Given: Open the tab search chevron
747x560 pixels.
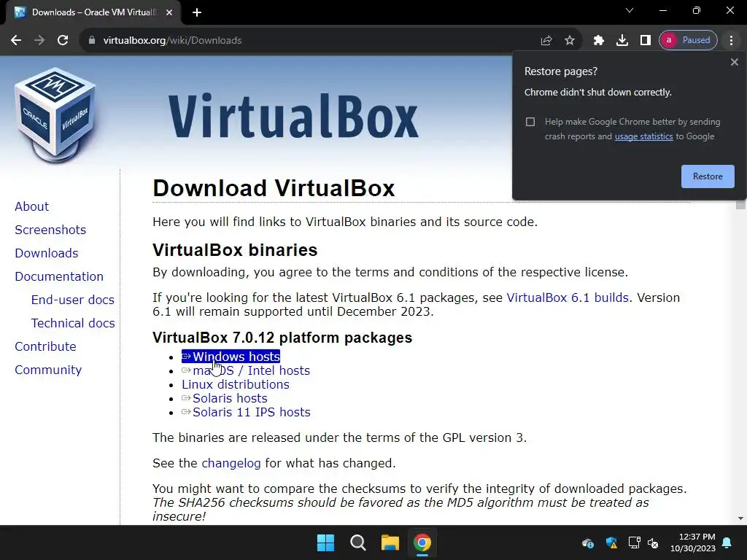Looking at the screenshot, I should [630, 10].
